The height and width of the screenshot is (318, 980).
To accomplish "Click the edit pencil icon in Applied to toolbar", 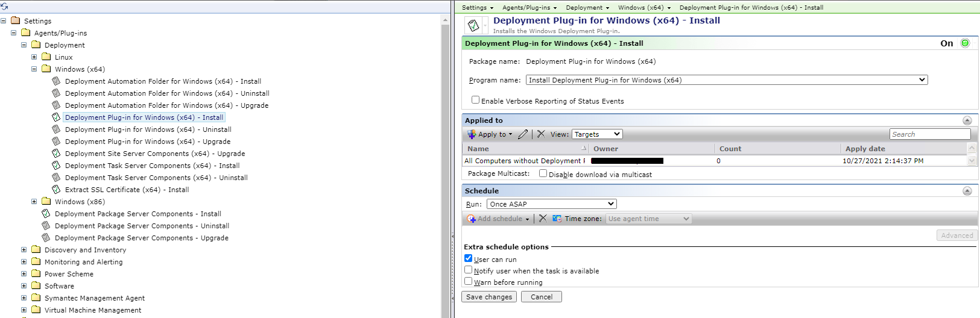I will point(523,134).
